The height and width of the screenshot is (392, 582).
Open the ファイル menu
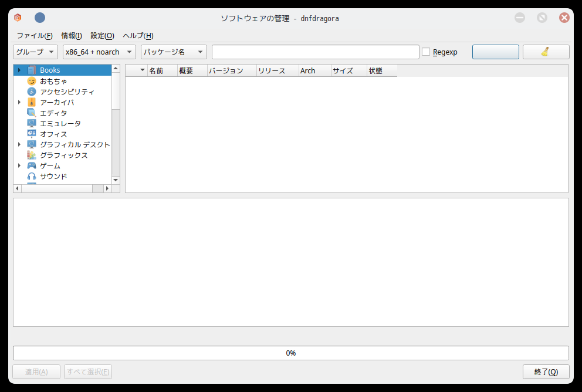click(34, 36)
